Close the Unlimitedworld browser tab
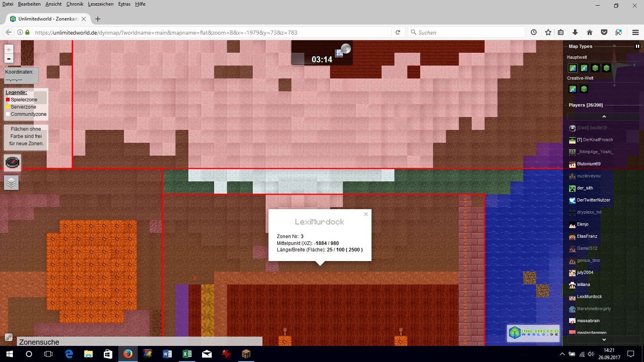 tap(84, 19)
